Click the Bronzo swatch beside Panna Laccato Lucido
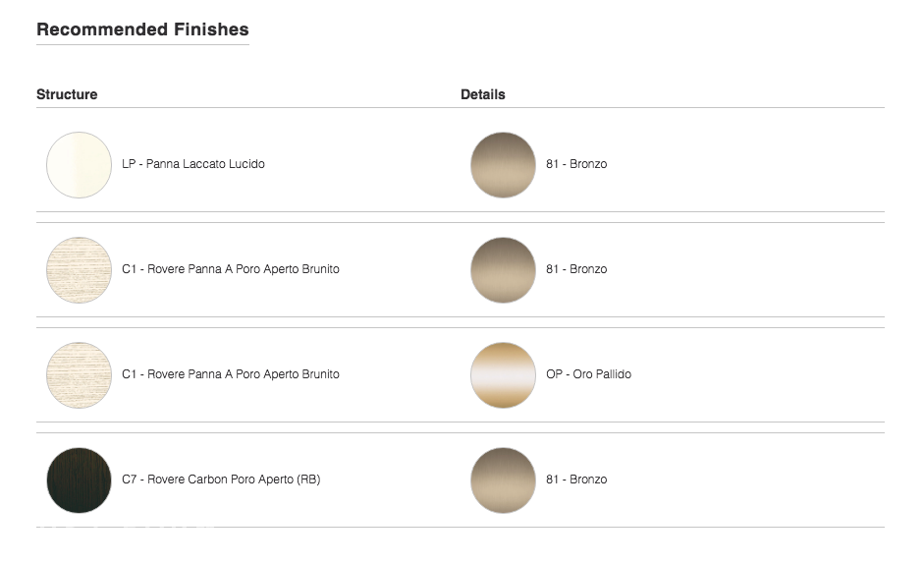 coord(504,165)
